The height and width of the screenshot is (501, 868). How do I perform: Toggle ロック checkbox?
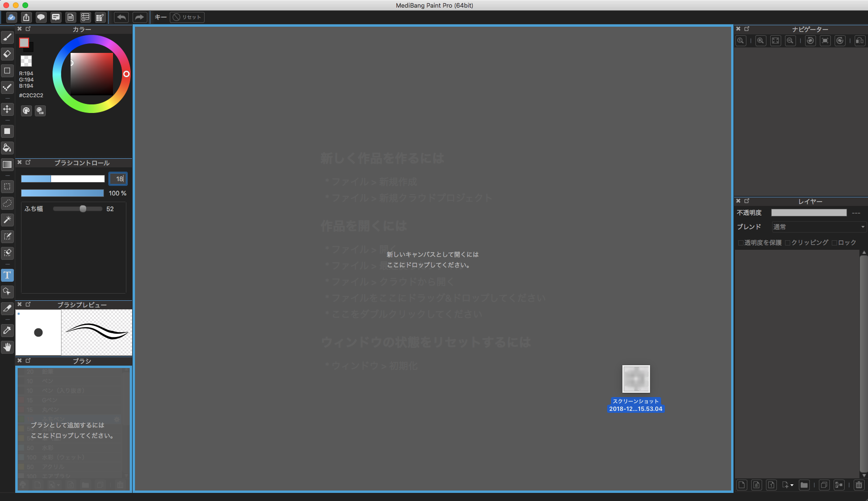(835, 243)
